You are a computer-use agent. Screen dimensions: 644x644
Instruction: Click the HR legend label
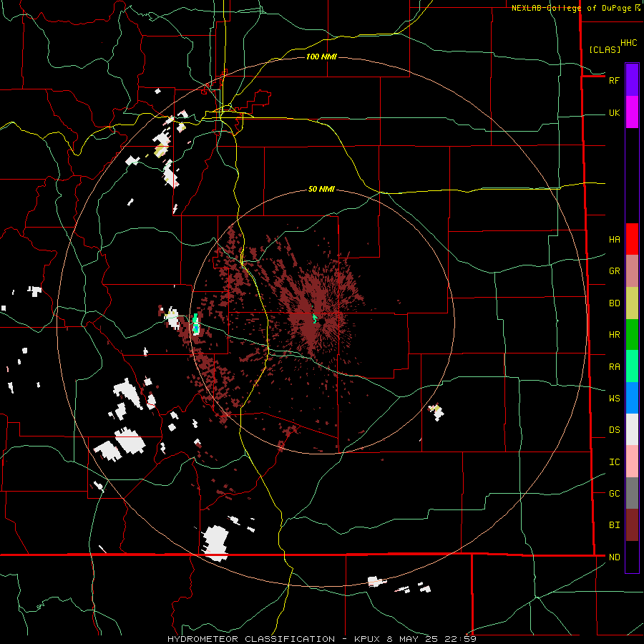click(614, 335)
